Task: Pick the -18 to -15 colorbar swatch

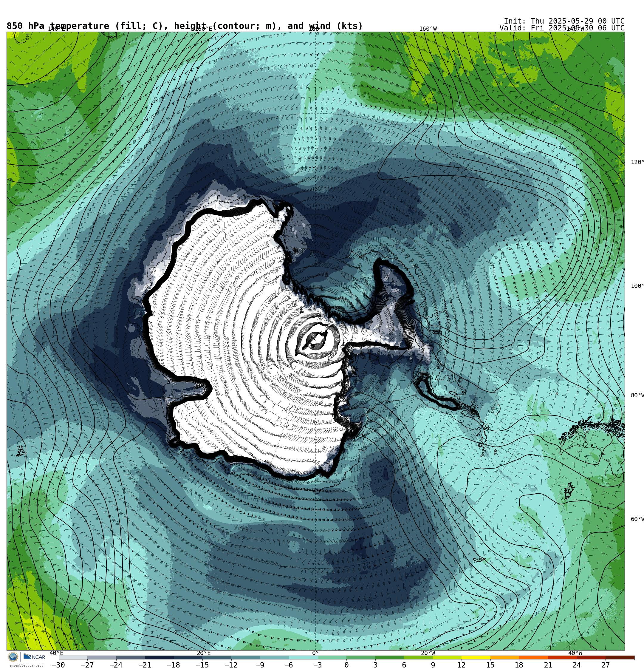Action: click(188, 657)
